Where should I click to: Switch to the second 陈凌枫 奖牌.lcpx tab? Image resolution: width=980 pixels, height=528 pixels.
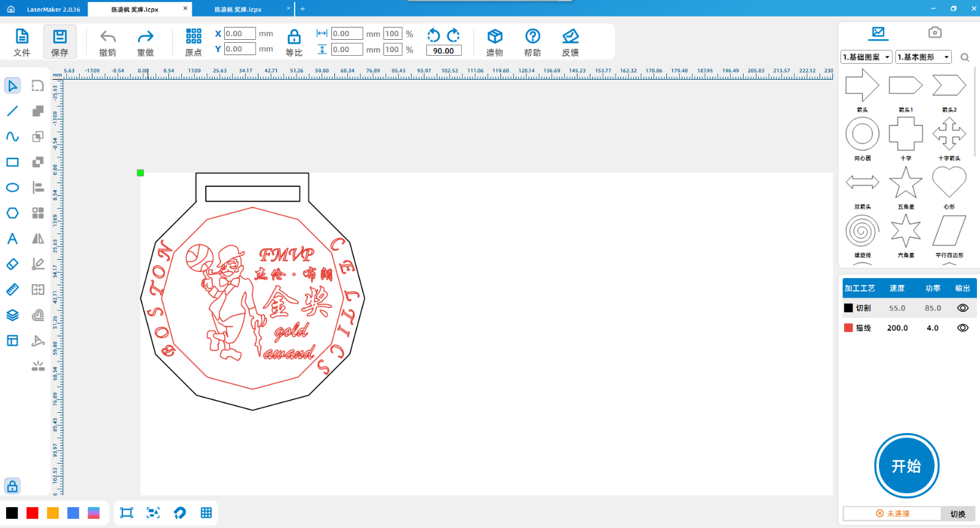click(238, 9)
